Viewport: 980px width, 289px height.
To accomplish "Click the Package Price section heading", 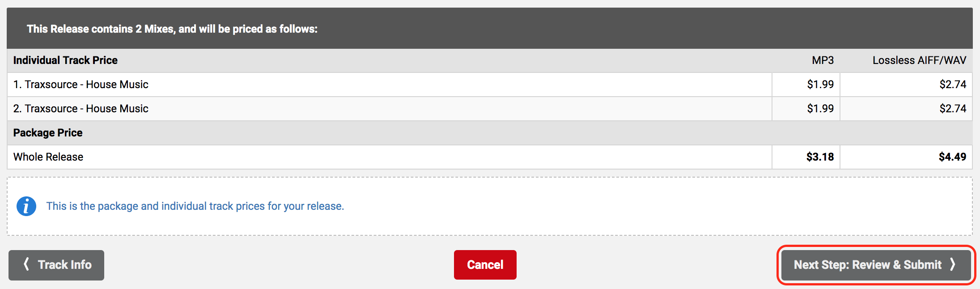I will pos(48,133).
